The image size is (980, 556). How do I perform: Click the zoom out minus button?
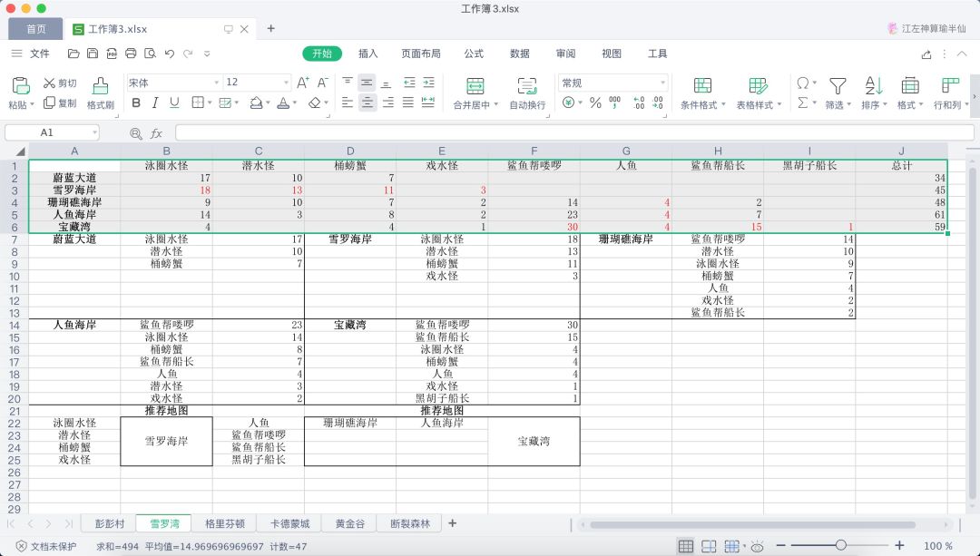click(780, 546)
